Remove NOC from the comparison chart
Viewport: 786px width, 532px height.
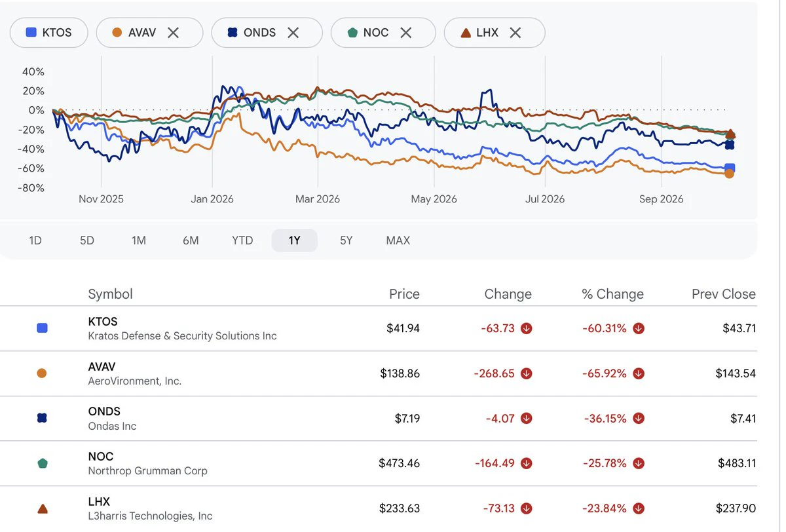[406, 33]
